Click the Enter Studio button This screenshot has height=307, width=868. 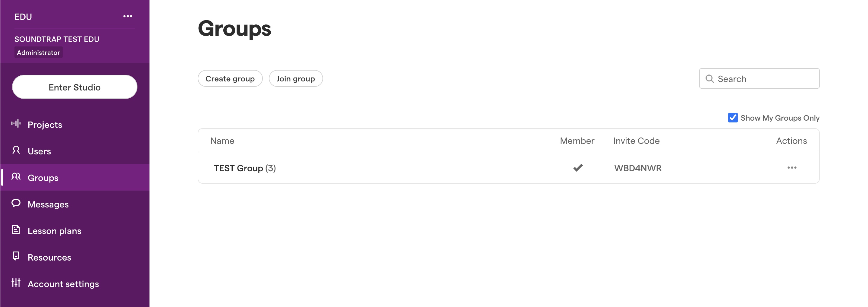74,87
